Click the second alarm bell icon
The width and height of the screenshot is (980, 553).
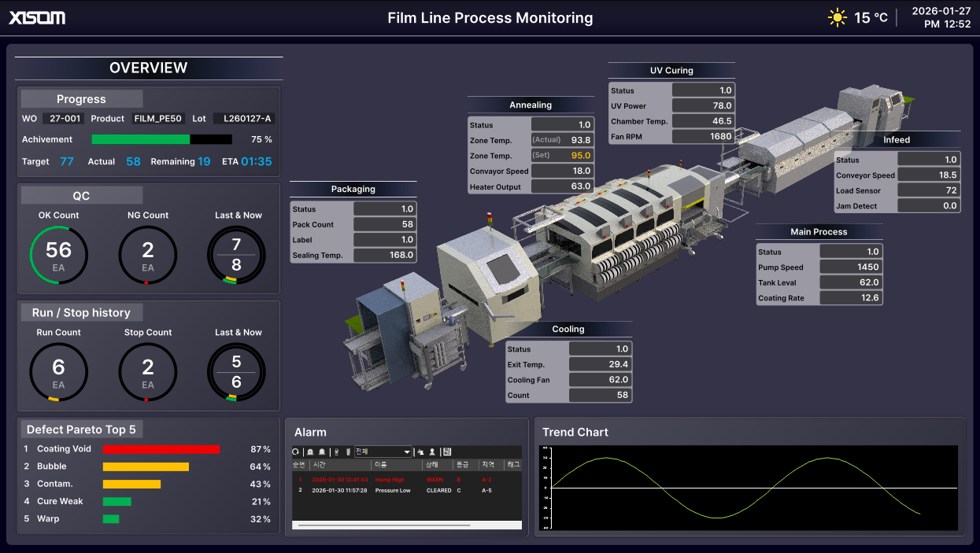pyautogui.click(x=322, y=452)
